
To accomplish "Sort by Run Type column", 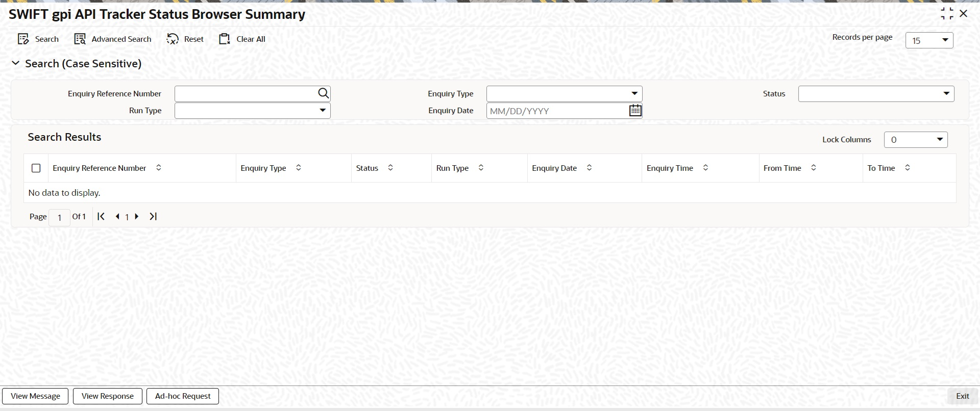I will (x=481, y=168).
